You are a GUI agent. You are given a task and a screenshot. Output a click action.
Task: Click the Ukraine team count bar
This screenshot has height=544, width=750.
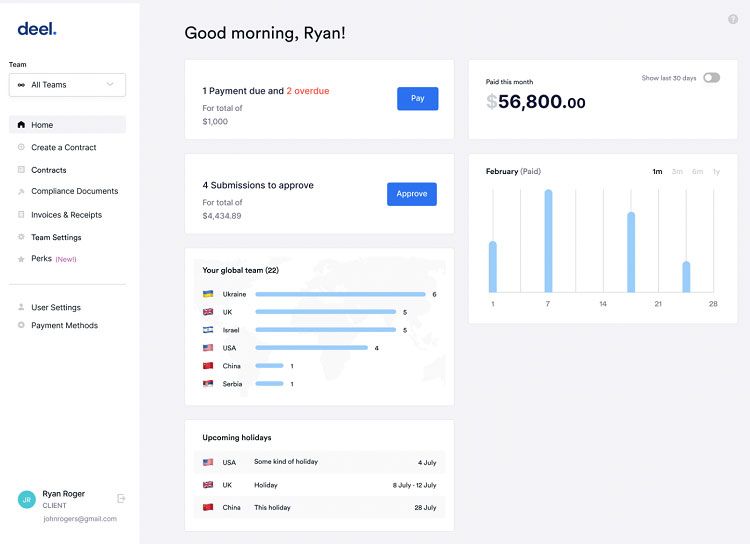tap(340, 294)
